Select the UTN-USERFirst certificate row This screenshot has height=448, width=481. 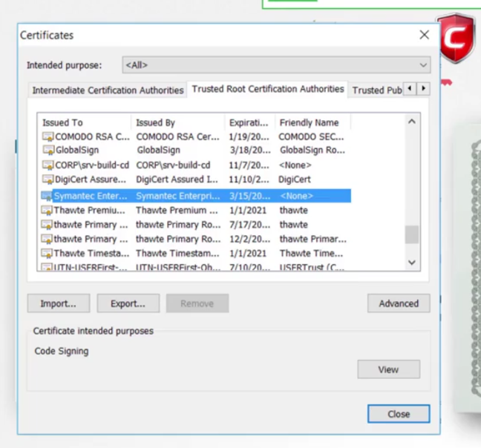196,267
